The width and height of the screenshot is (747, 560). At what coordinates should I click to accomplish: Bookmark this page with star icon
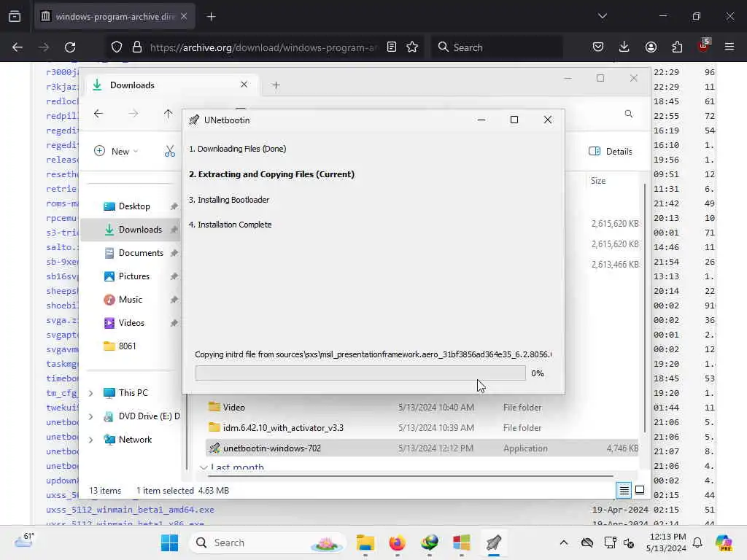pos(412,47)
